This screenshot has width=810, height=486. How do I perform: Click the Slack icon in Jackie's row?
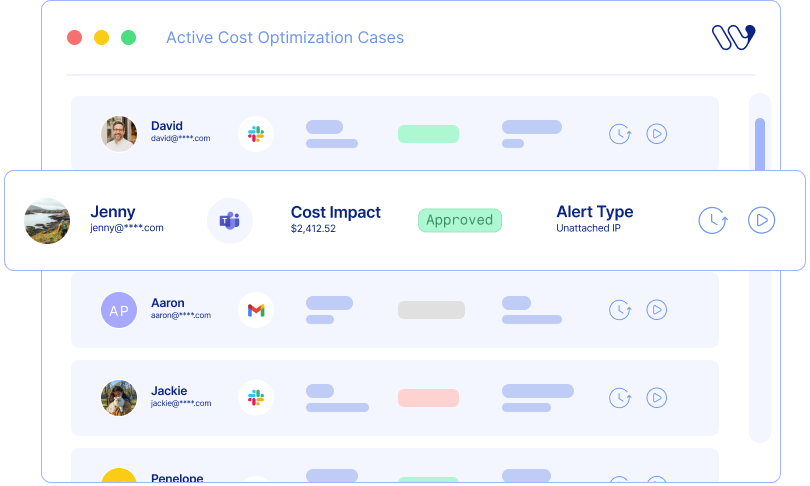click(x=256, y=398)
